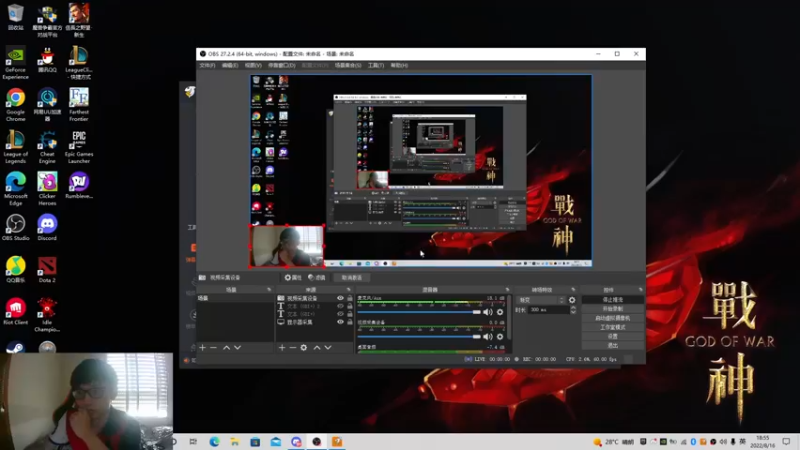This screenshot has height=450, width=800.
Task: Lock the video capture device source
Action: (349, 298)
